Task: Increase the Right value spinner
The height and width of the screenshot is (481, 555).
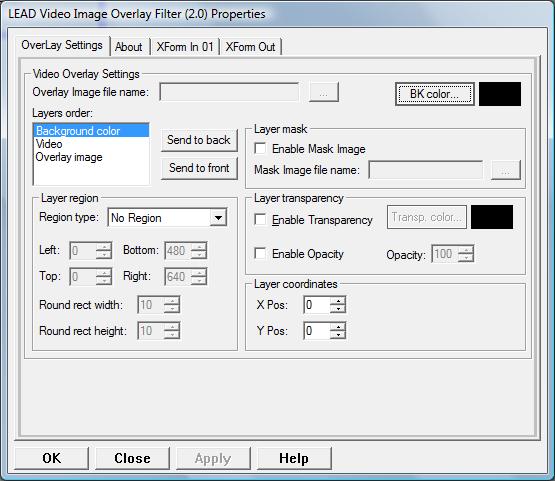Action: tap(199, 273)
